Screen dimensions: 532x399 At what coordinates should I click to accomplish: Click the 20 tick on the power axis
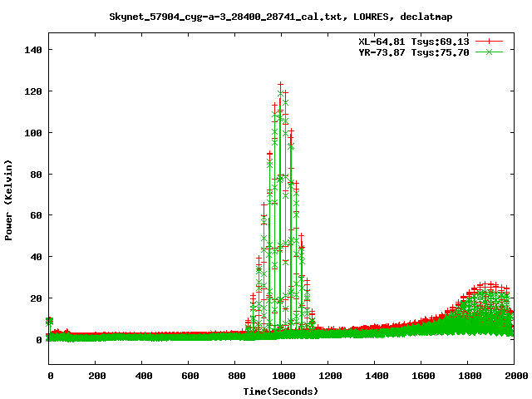35,298
